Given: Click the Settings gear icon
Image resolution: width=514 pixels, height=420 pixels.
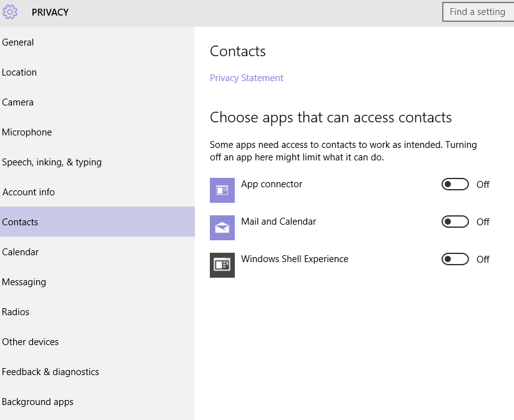Looking at the screenshot, I should (x=10, y=12).
